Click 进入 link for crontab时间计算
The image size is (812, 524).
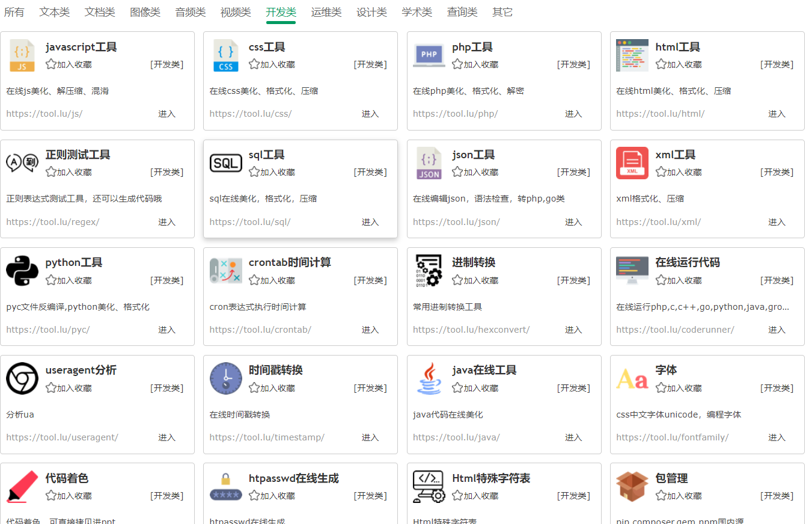(x=370, y=330)
